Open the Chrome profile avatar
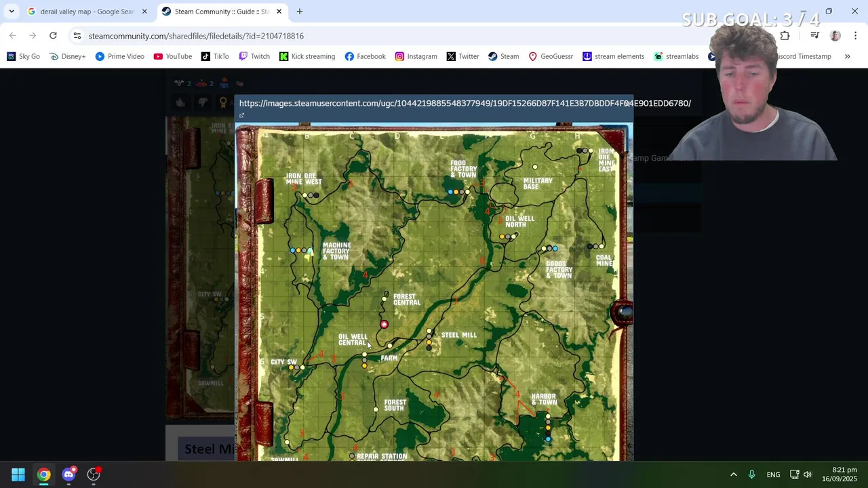 click(835, 36)
